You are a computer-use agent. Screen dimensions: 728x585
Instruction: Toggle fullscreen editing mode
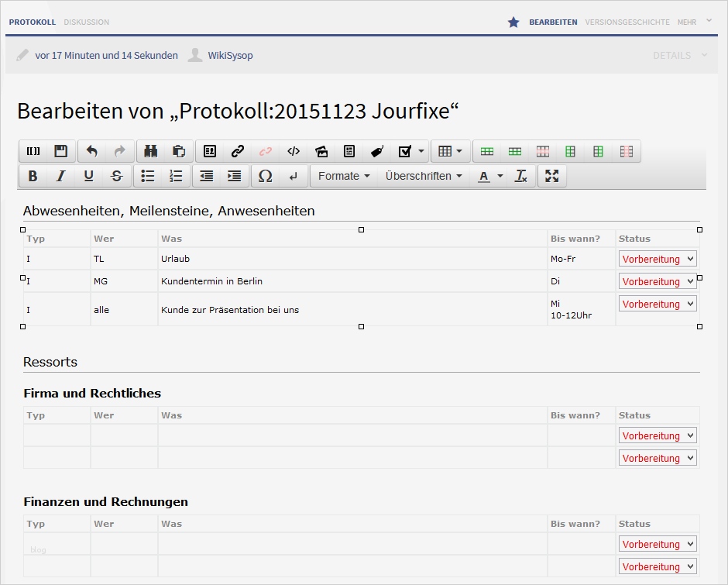tap(551, 176)
